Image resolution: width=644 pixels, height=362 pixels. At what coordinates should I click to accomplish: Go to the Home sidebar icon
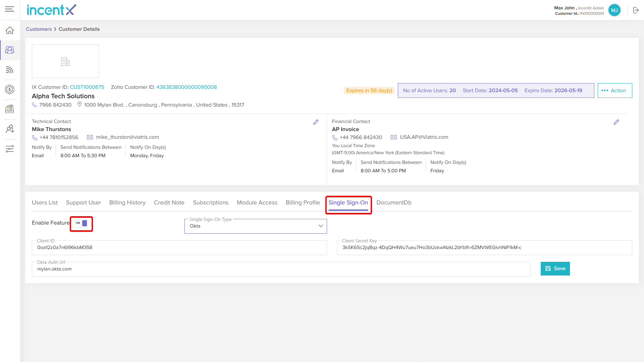(x=10, y=30)
